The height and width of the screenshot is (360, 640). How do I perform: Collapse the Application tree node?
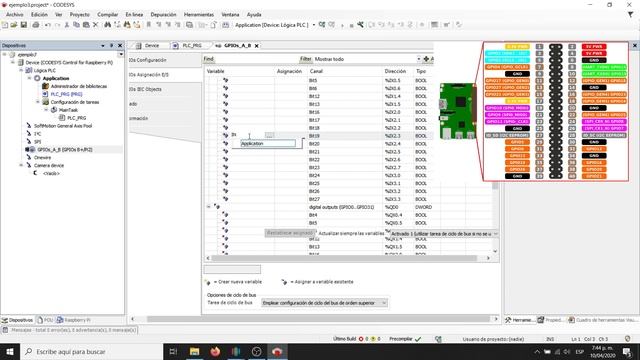(x=29, y=78)
